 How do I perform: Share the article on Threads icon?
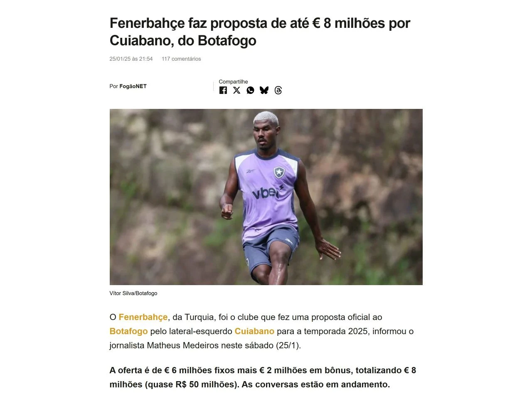pyautogui.click(x=278, y=90)
